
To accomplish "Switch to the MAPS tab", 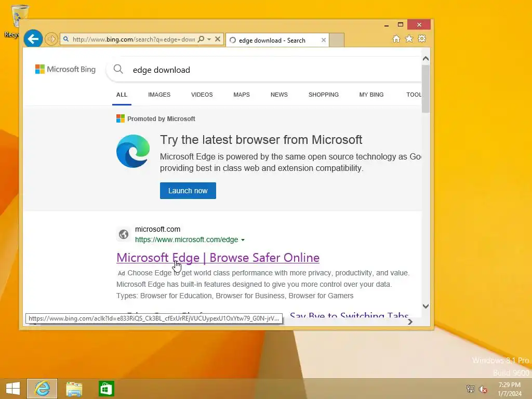I will [242, 95].
